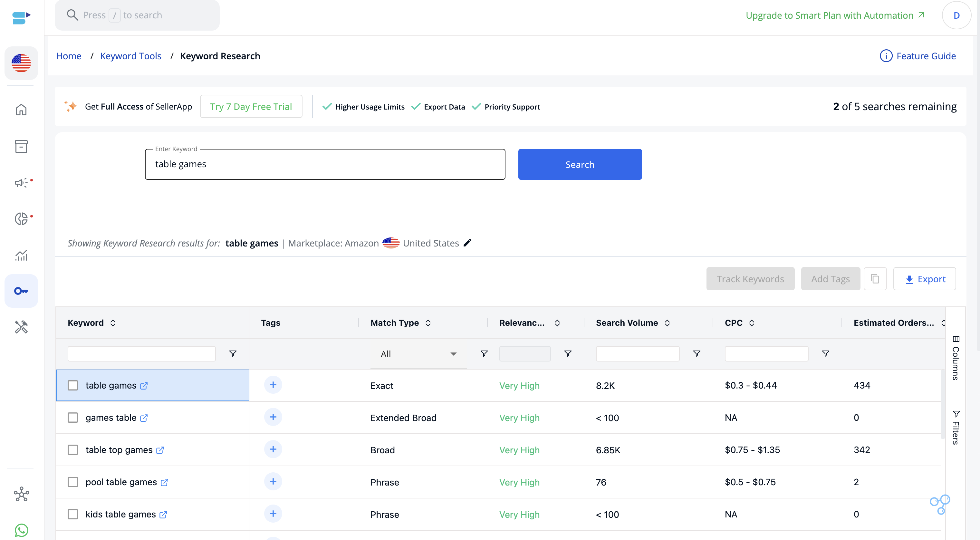Open the integrations network sidebar icon
Viewport: 980px width, 540px height.
click(21, 494)
